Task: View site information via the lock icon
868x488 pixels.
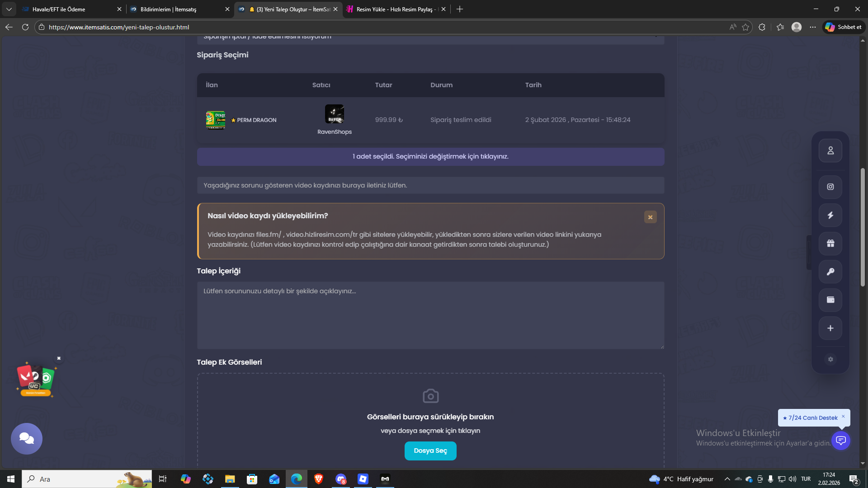Action: point(42,27)
